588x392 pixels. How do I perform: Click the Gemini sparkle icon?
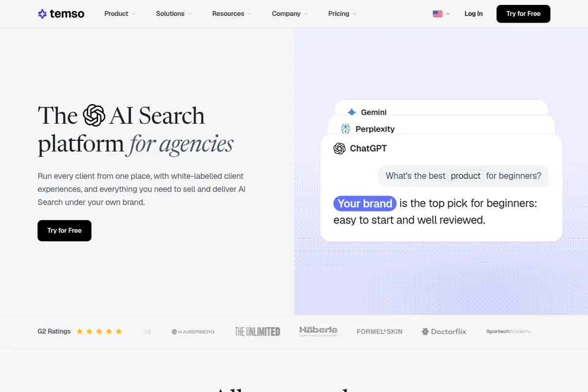point(352,112)
